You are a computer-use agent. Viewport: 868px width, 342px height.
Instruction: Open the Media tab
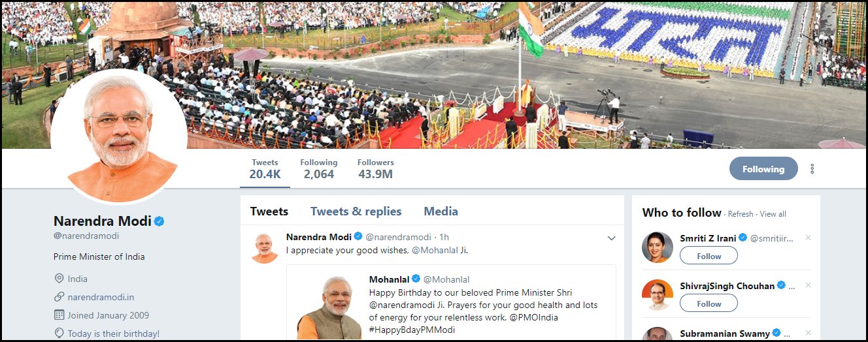click(x=441, y=211)
